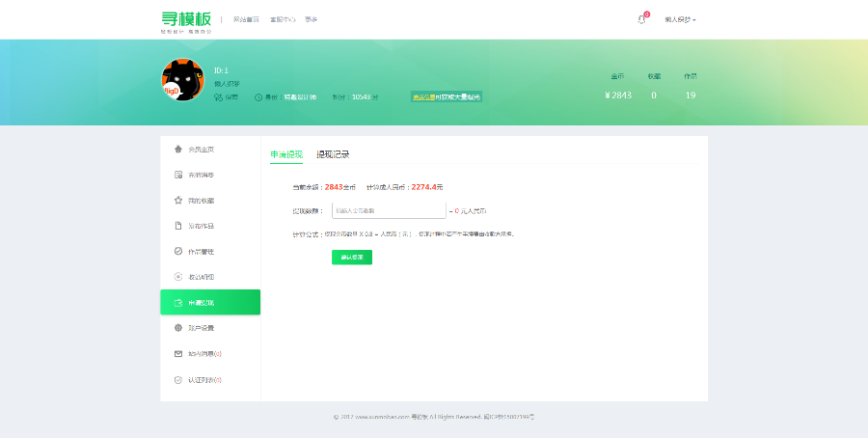Select the wallet-icon 申请提现 sidebar entry
This screenshot has width=868, height=438.
click(x=210, y=302)
